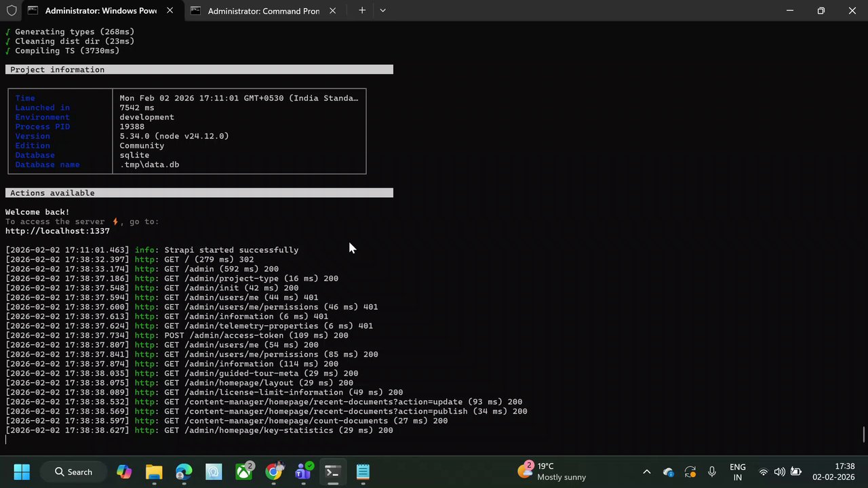Click 'GET /admin/homepage/key-statistics' log line
The width and height of the screenshot is (868, 488).
pos(199,430)
